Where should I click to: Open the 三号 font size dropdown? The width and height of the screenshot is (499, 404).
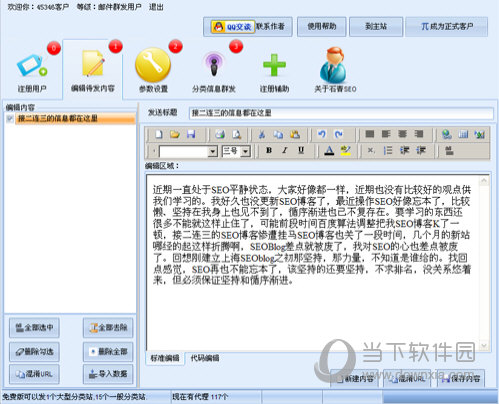coord(246,152)
